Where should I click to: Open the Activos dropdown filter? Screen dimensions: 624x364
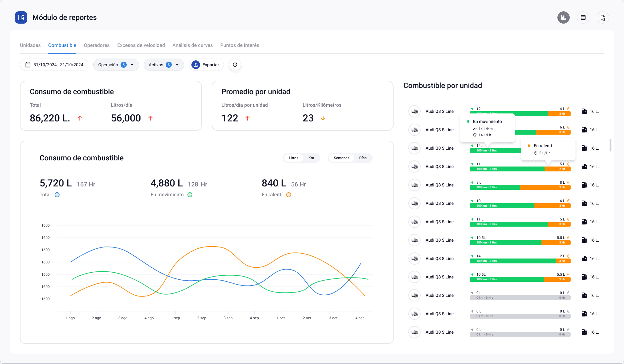pyautogui.click(x=164, y=65)
